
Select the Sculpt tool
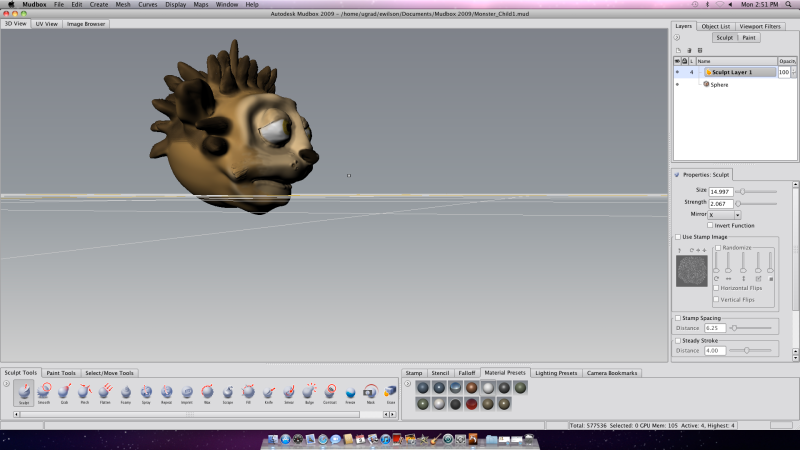point(23,392)
